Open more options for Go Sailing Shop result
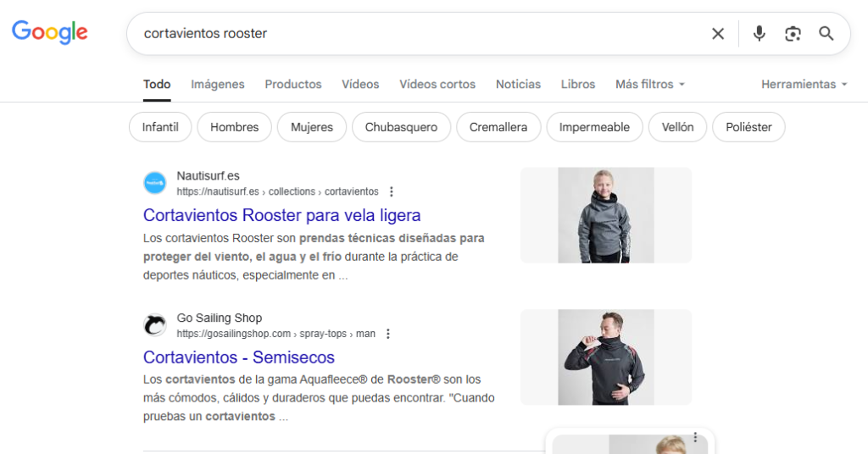 click(388, 334)
